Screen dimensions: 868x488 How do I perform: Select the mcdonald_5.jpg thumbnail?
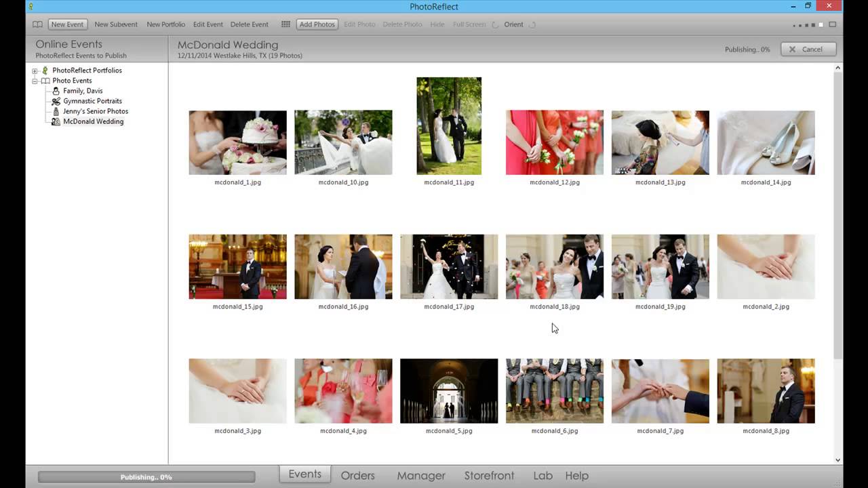[449, 391]
